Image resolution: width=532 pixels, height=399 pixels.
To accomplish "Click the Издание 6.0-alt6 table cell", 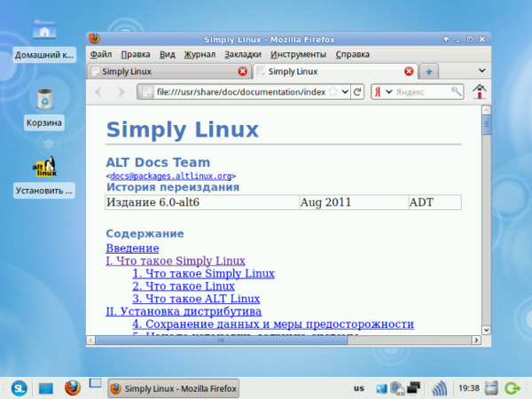I will tap(202, 202).
